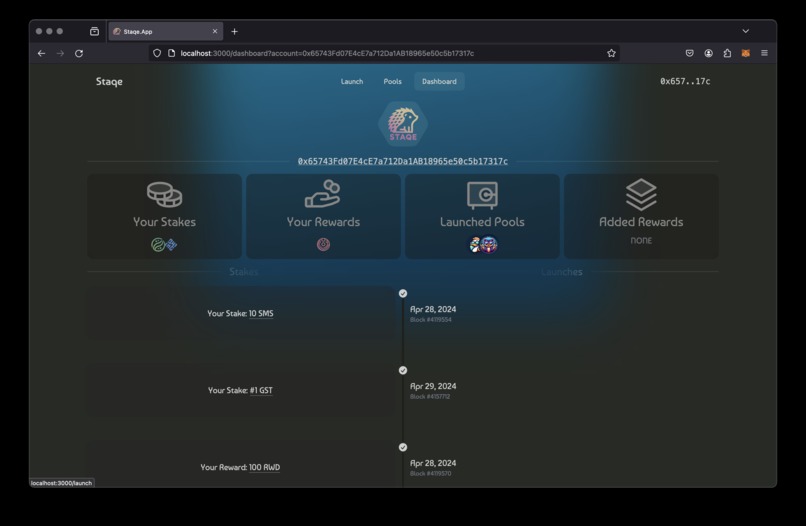This screenshot has width=806, height=526.
Task: Click the Launched Pools safe icon
Action: tap(482, 195)
